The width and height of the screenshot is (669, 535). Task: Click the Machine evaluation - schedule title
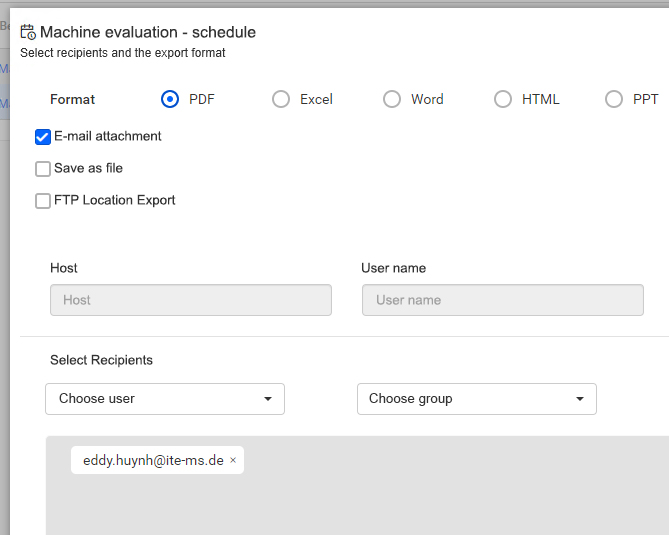pos(147,32)
